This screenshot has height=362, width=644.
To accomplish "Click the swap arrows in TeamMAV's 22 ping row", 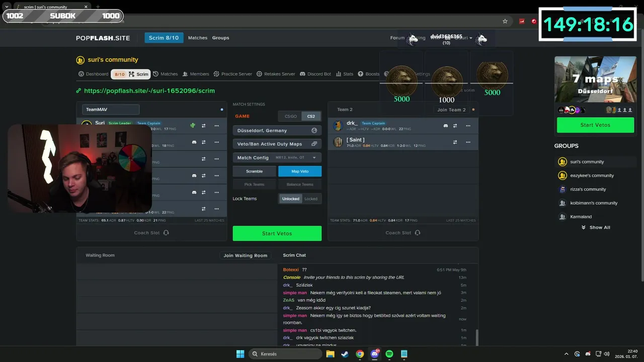I will (x=204, y=209).
